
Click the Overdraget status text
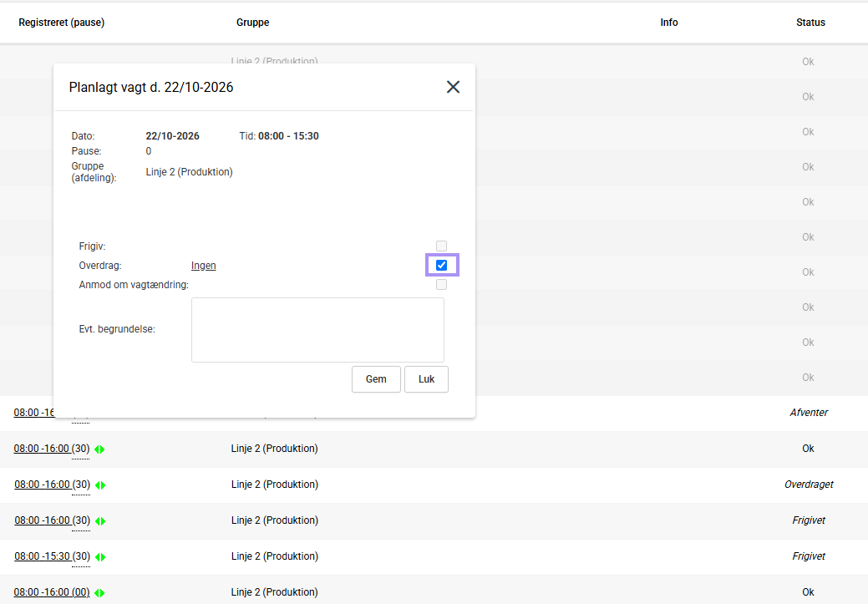coord(809,485)
